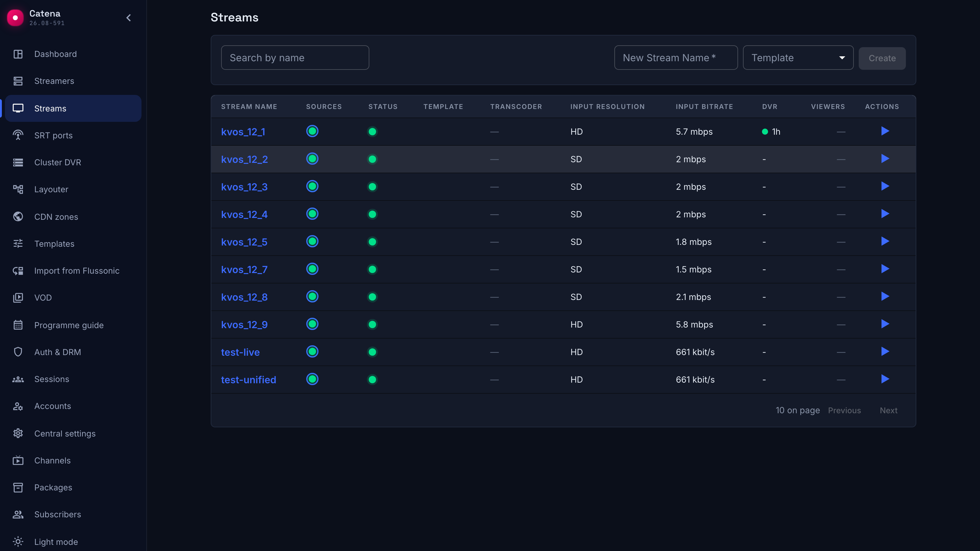Viewport: 980px width, 551px height.
Task: Play the kvos_12_1 stream
Action: [x=885, y=131]
